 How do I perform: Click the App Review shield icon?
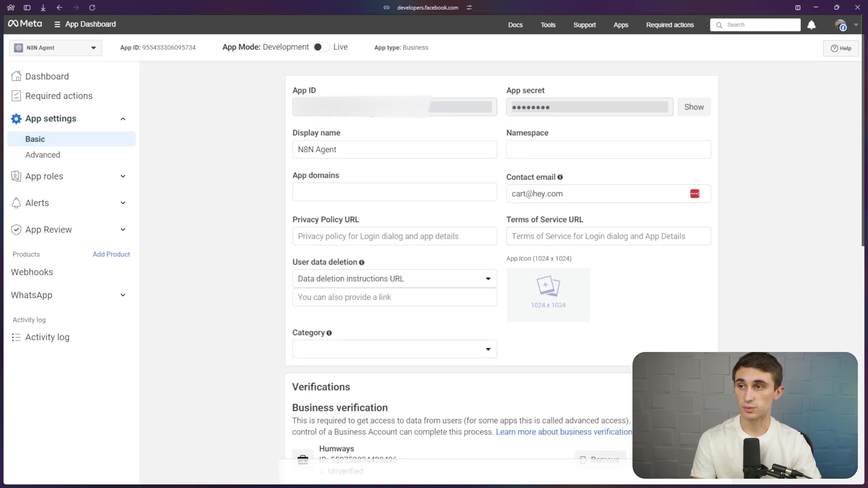(x=16, y=230)
